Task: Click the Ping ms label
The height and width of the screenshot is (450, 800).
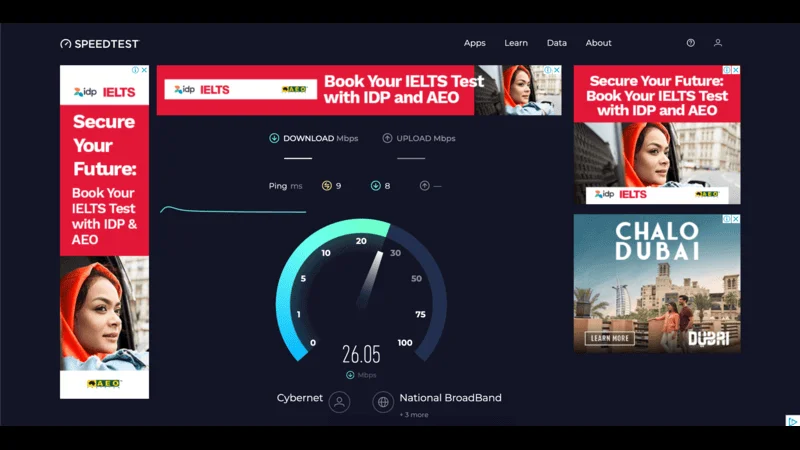Action: (x=285, y=186)
